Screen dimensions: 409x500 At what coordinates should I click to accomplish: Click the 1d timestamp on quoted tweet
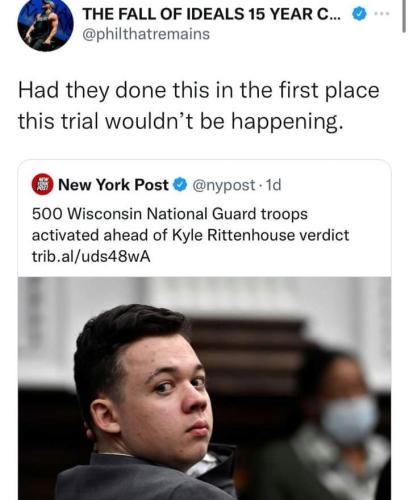273,185
